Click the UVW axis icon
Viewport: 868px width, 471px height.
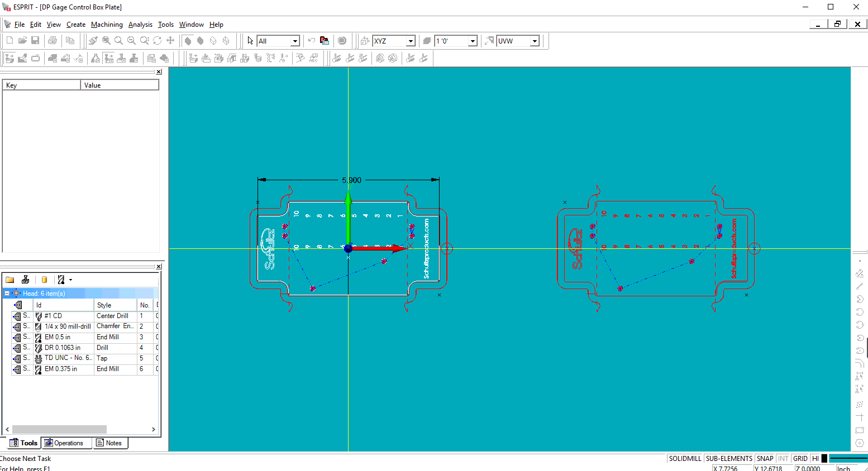pyautogui.click(x=489, y=41)
